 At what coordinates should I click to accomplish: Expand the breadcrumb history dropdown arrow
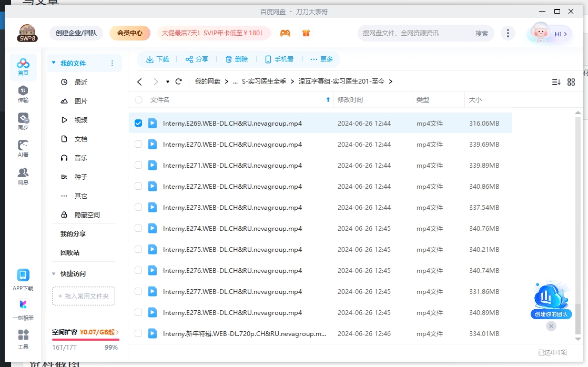click(168, 81)
